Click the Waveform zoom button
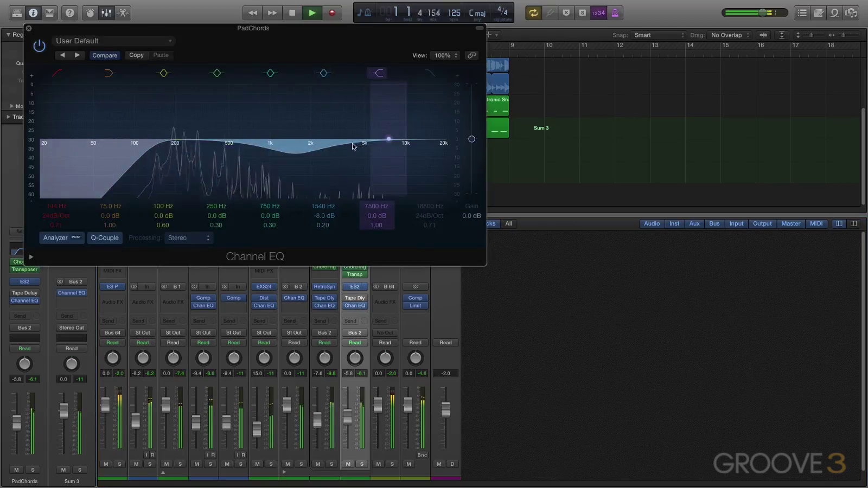 point(763,35)
